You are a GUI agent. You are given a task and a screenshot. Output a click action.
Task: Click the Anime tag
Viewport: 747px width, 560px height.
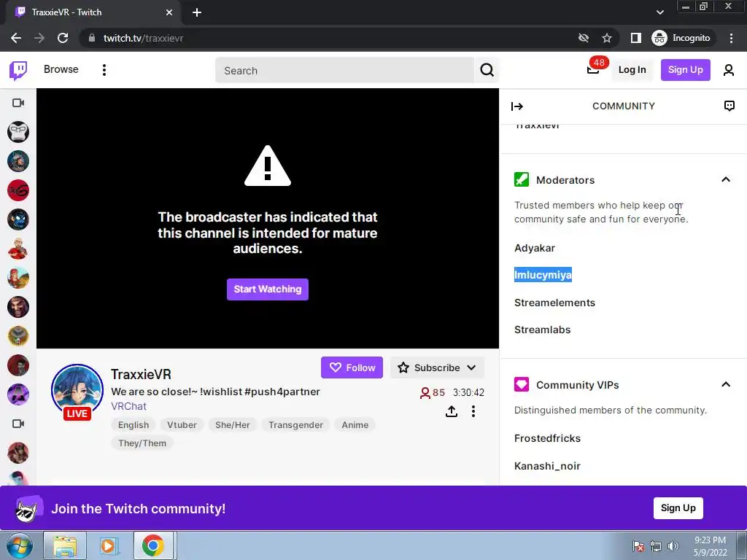tap(355, 425)
